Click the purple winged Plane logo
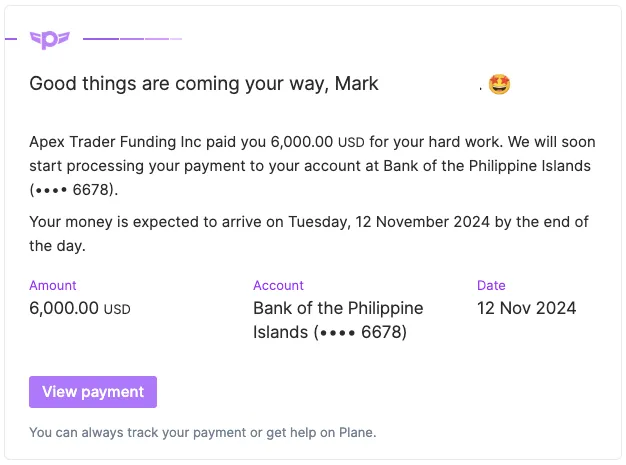 coord(50,40)
